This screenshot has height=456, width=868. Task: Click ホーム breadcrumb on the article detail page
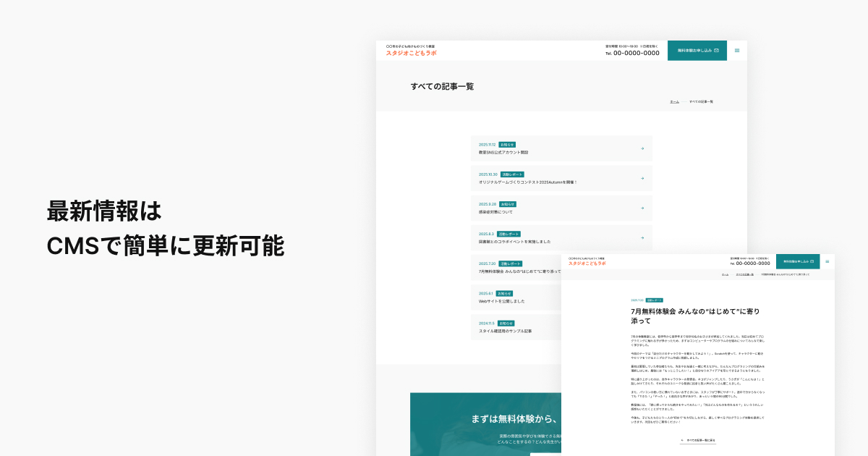click(725, 275)
